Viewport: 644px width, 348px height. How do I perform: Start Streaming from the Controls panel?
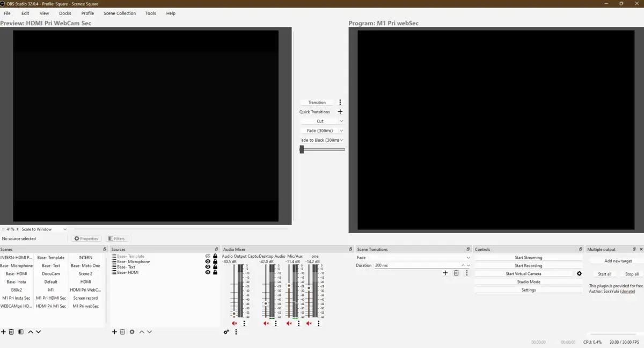coord(528,257)
